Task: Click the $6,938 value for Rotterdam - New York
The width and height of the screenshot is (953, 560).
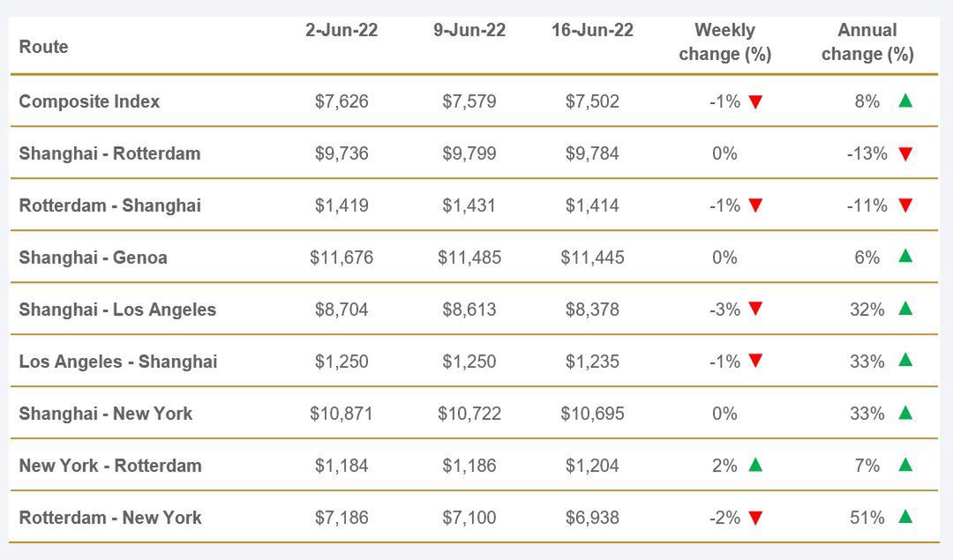Action: point(592,518)
